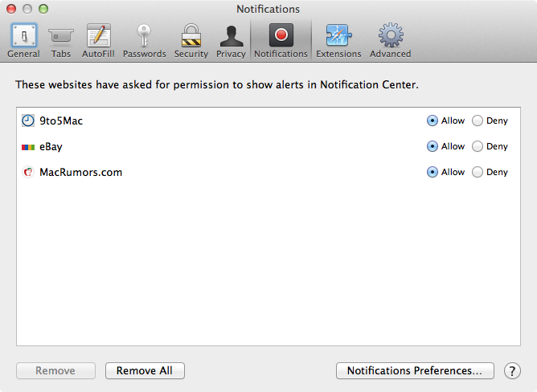This screenshot has width=537, height=392.
Task: Click the 9to5Mac clock favicon
Action: click(28, 120)
